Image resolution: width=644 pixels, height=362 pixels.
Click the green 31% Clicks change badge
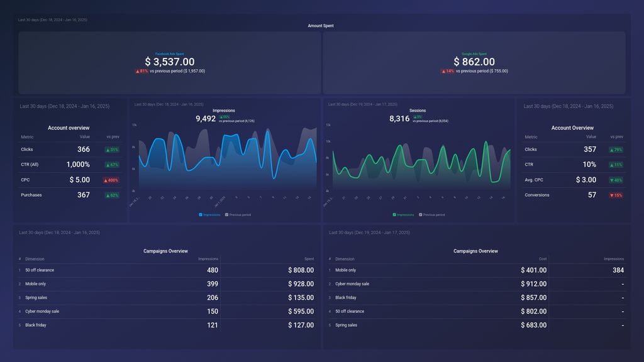pos(112,150)
